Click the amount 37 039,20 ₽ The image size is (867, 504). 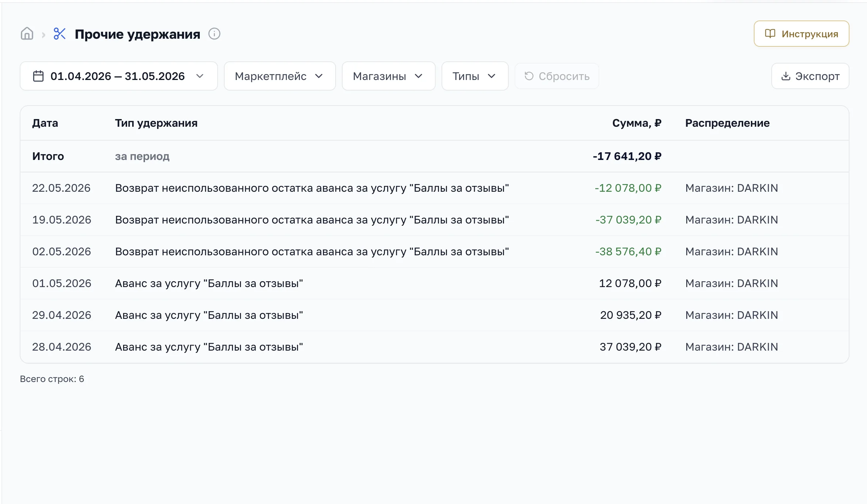(630, 347)
